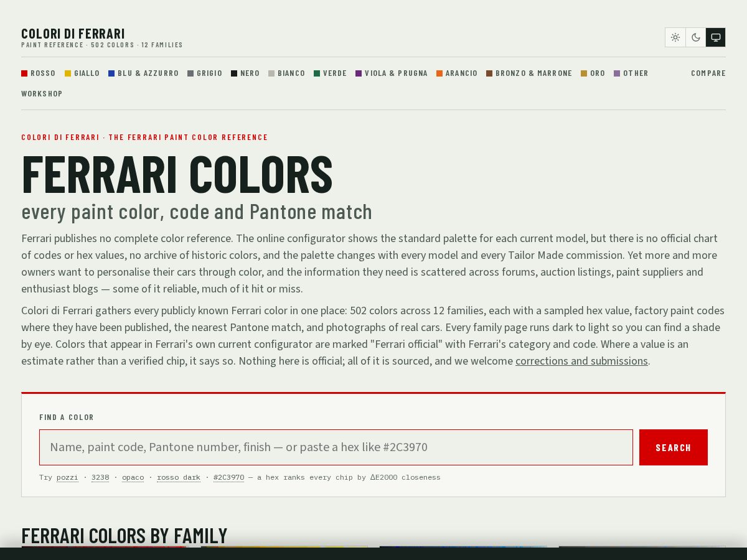Open the Viola & Prugna family

pyautogui.click(x=392, y=73)
